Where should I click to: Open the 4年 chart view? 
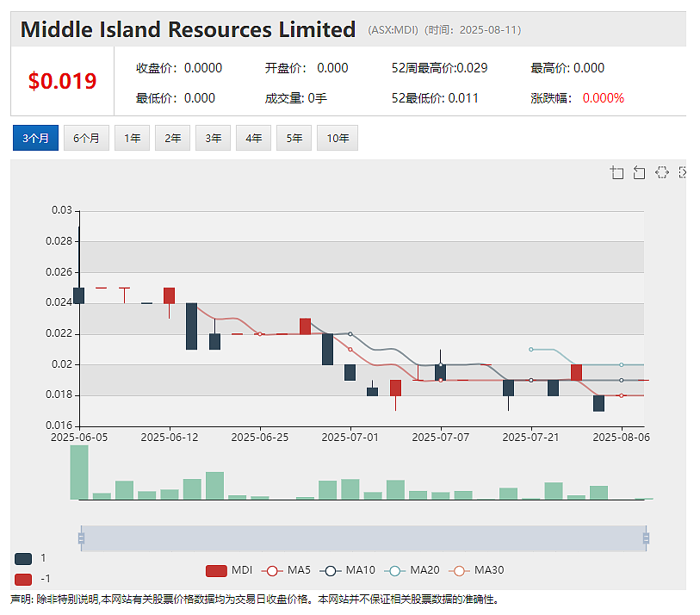pos(254,138)
